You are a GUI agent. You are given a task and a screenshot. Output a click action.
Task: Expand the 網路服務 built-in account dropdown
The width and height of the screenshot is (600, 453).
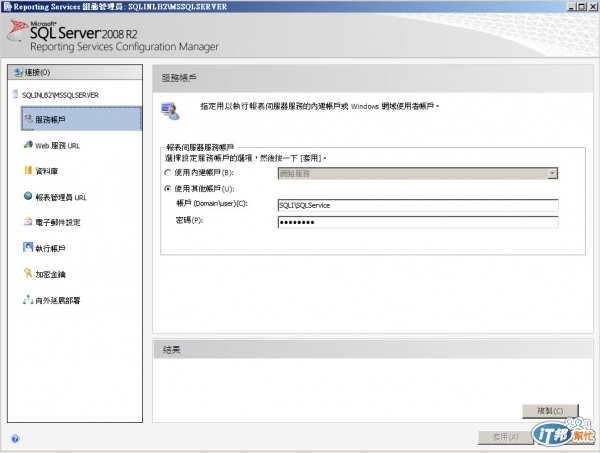point(552,174)
